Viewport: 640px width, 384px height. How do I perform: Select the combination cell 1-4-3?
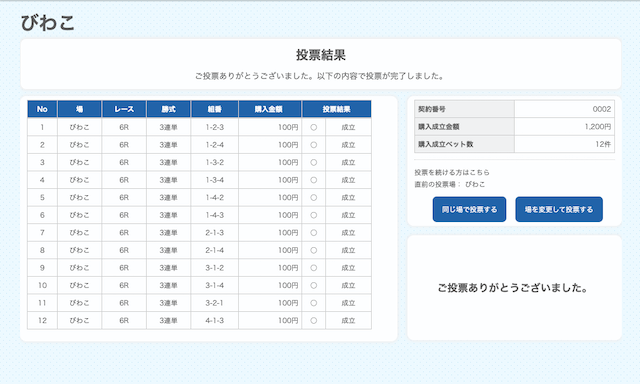coord(215,215)
